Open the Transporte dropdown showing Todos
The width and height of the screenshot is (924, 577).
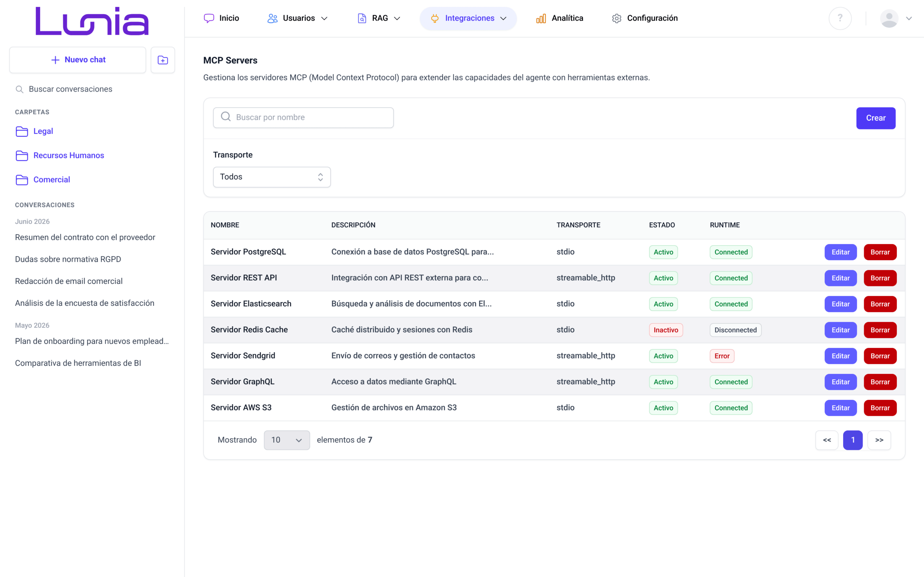(x=272, y=177)
